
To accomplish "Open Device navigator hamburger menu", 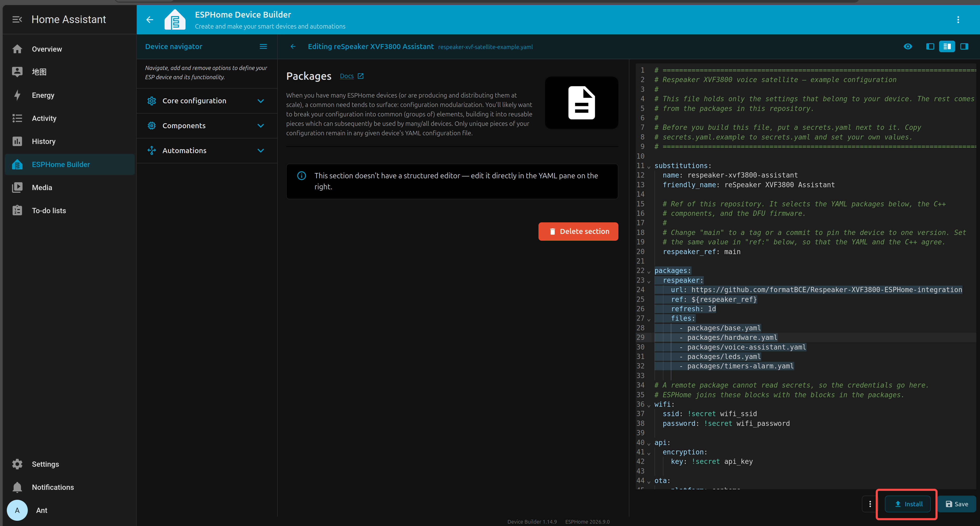I will click(263, 46).
